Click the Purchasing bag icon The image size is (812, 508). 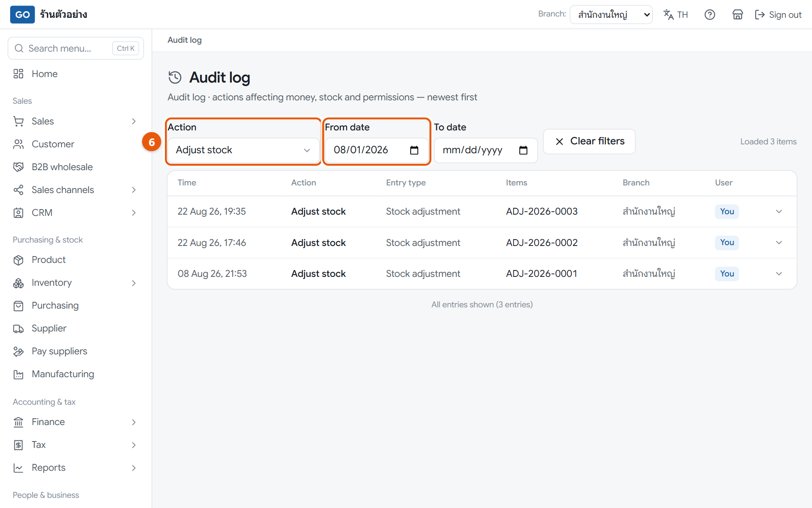click(x=18, y=306)
